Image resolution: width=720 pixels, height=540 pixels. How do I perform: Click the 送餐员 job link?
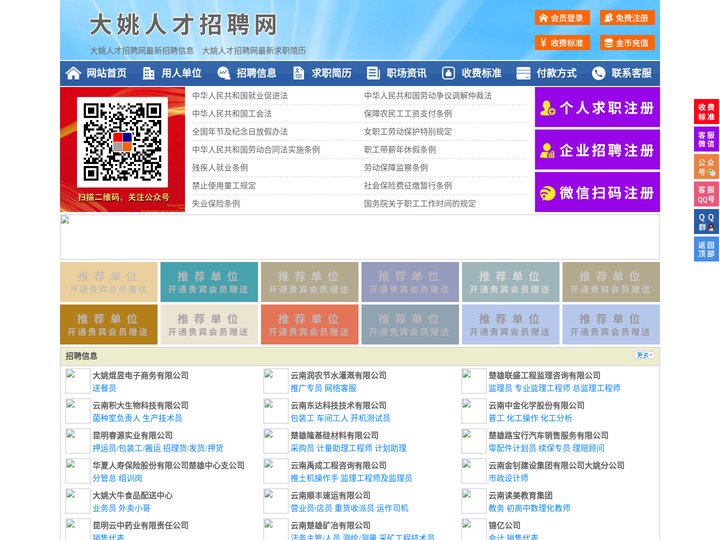(104, 388)
